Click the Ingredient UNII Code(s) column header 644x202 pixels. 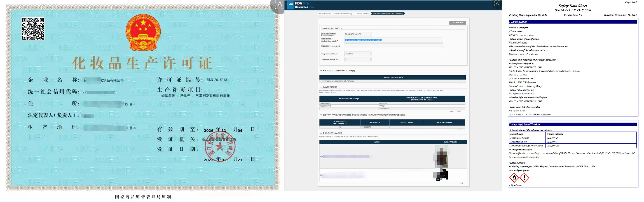click(349, 99)
